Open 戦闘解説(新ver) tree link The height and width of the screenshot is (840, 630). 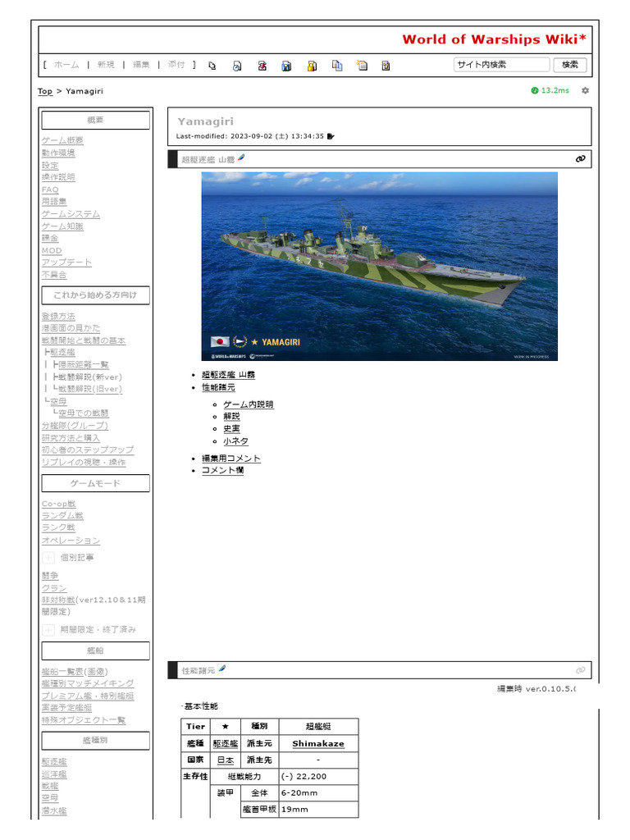(90, 377)
